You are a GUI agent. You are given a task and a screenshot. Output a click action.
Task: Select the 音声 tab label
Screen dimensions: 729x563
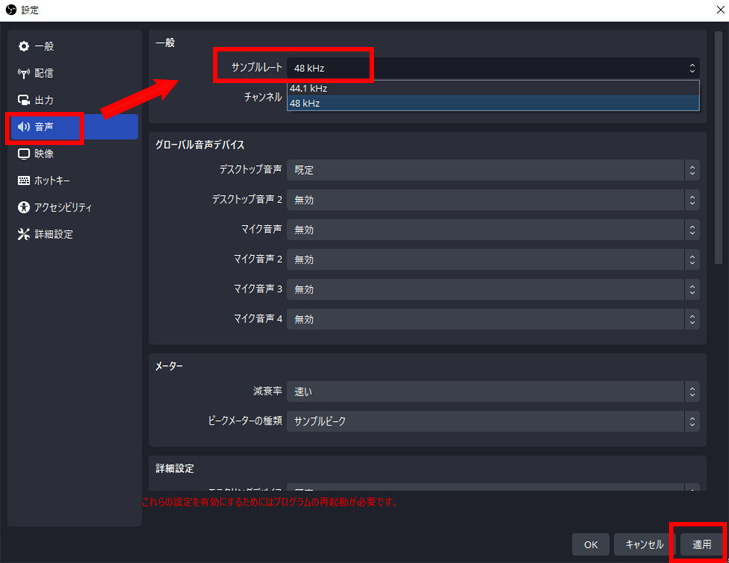[44, 126]
